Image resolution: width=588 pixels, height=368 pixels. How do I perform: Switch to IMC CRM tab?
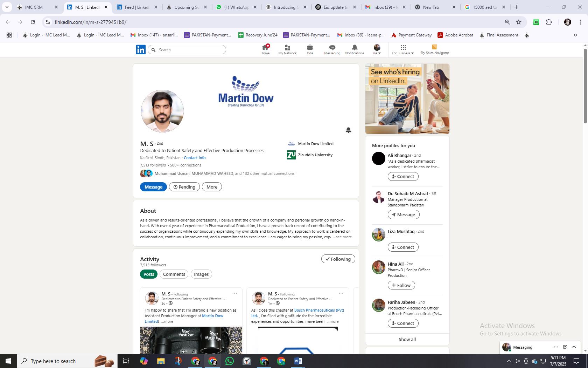point(38,7)
